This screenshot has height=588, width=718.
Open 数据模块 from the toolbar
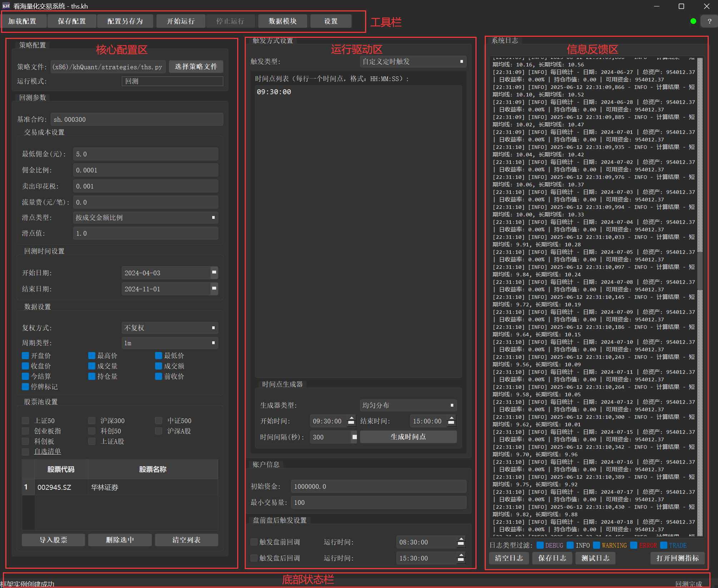pos(283,21)
